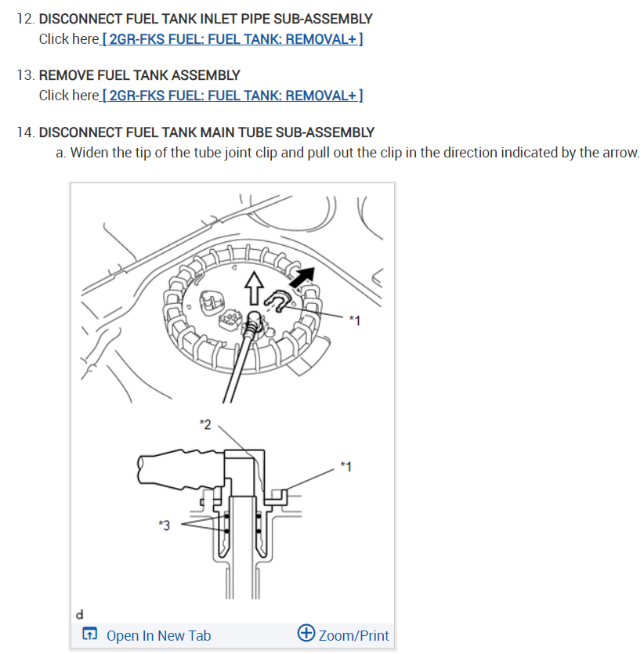The image size is (644, 654).
Task: Open step 13 FUEL TANK: REMOVAL+ link
Action: click(232, 96)
